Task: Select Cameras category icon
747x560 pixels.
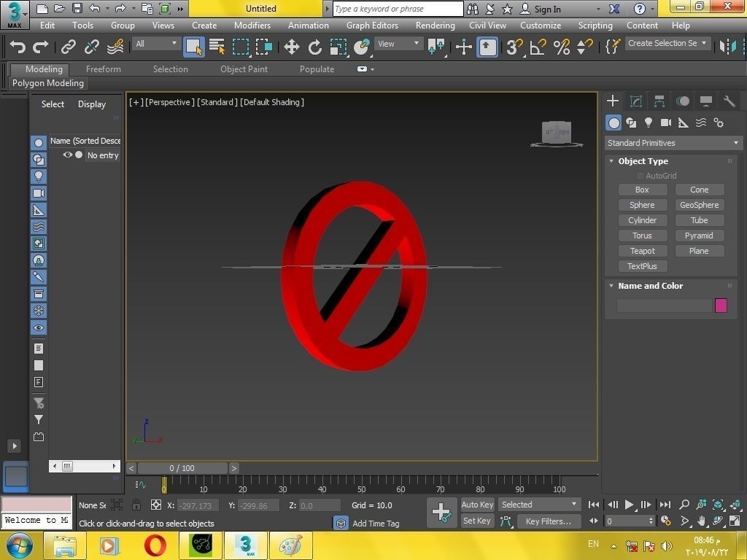Action: [x=666, y=122]
